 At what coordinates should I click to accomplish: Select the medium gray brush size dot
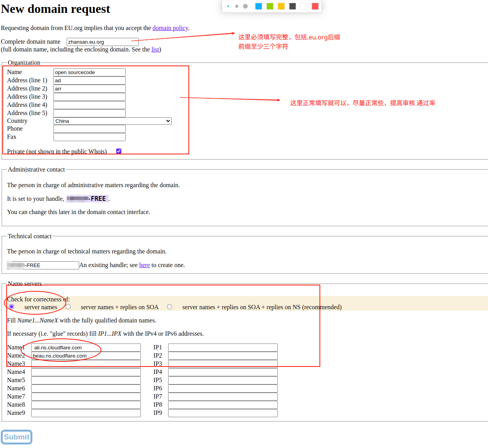237,6
